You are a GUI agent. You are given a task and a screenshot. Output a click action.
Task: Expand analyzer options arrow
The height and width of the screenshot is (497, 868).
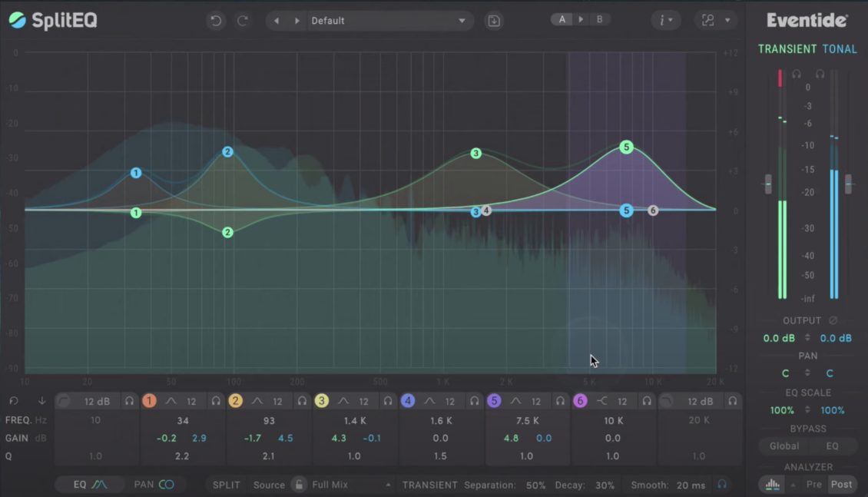[x=793, y=485]
